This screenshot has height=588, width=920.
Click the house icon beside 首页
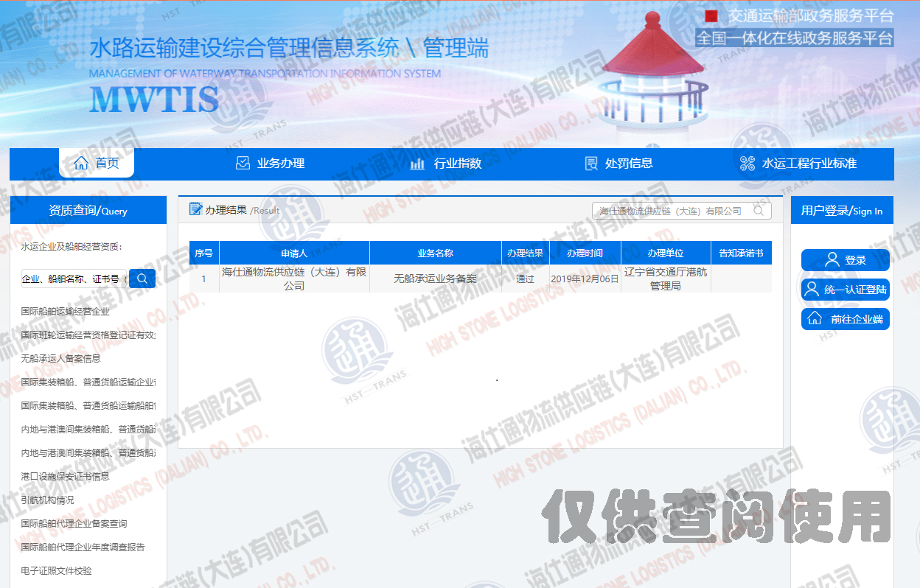tap(81, 164)
